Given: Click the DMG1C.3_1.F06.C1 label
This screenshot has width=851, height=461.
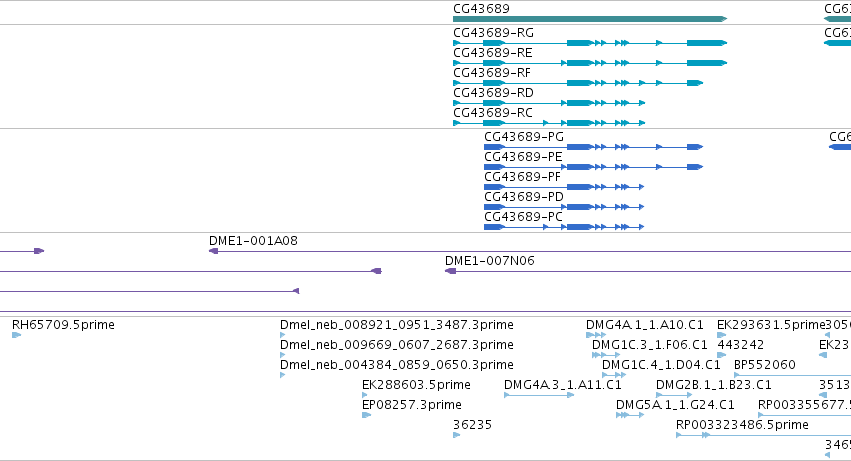Looking at the screenshot, I should (650, 345).
